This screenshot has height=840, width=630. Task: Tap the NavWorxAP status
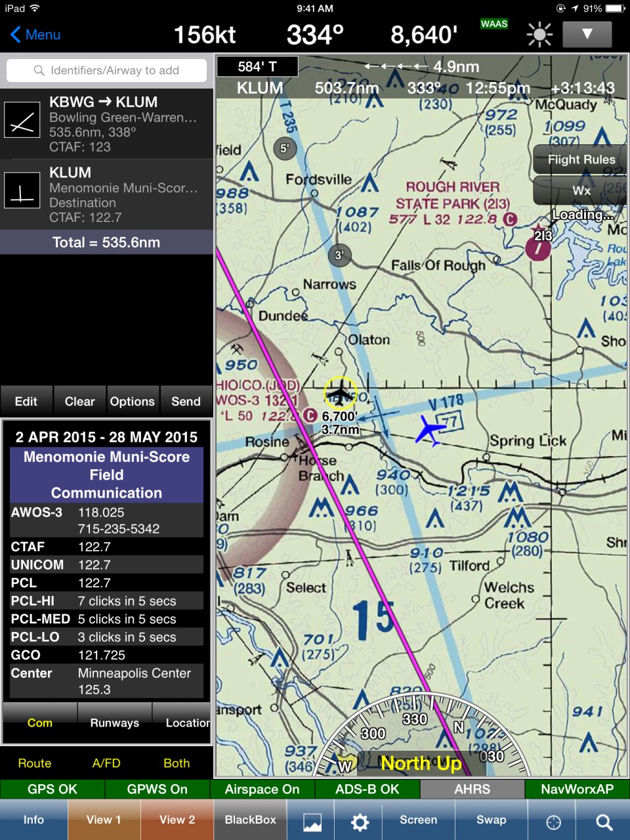click(x=577, y=789)
